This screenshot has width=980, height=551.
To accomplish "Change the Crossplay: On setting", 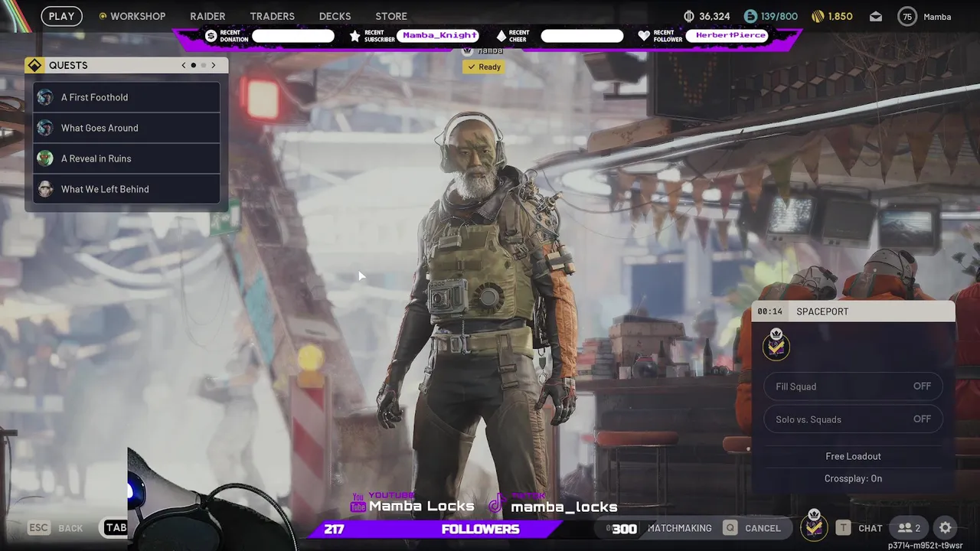I will (x=853, y=478).
